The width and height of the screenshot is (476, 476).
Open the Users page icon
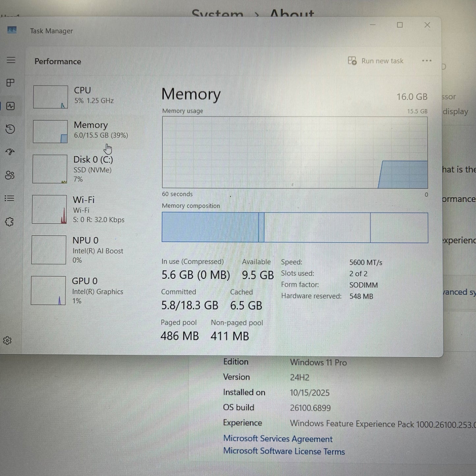[10, 175]
